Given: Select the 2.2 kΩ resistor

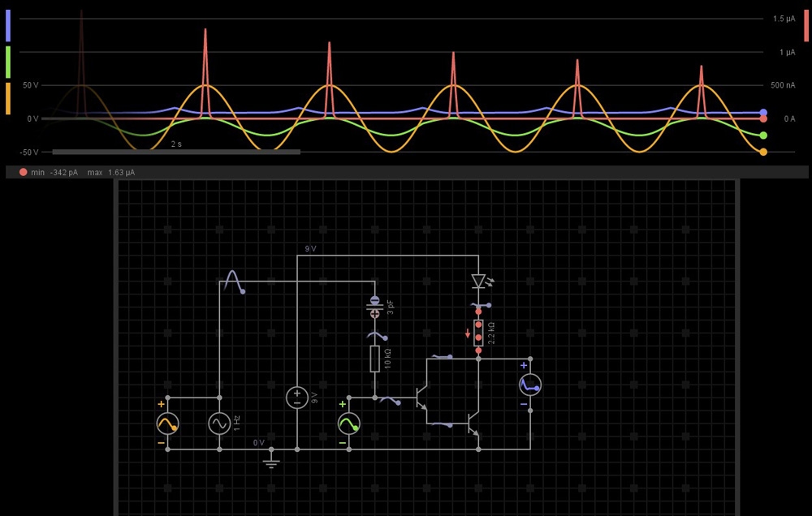Looking at the screenshot, I should click(478, 331).
